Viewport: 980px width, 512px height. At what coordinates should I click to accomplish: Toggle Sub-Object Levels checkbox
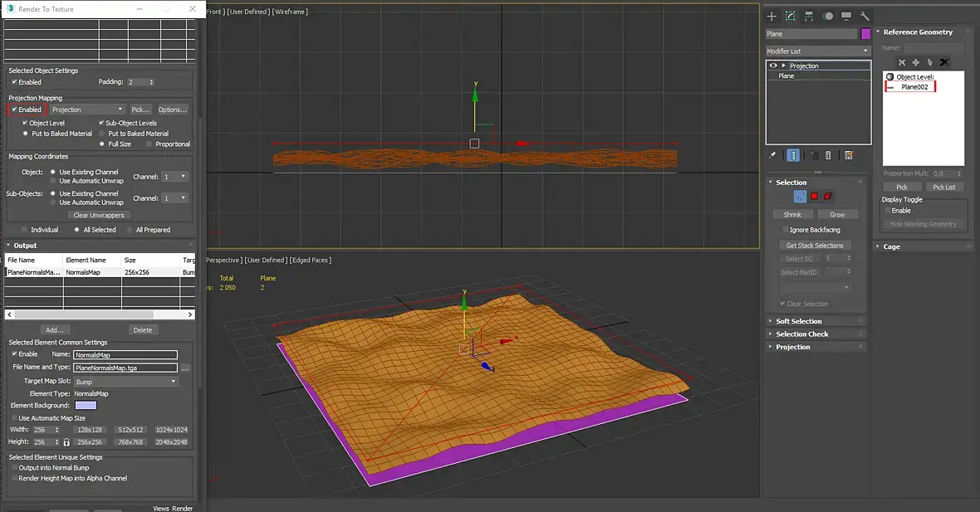point(101,123)
